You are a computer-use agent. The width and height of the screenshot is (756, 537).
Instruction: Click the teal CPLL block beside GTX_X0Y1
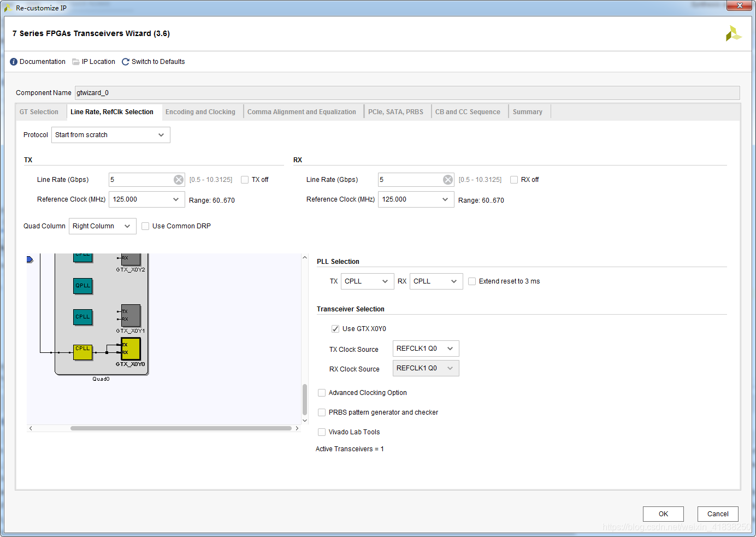(83, 317)
